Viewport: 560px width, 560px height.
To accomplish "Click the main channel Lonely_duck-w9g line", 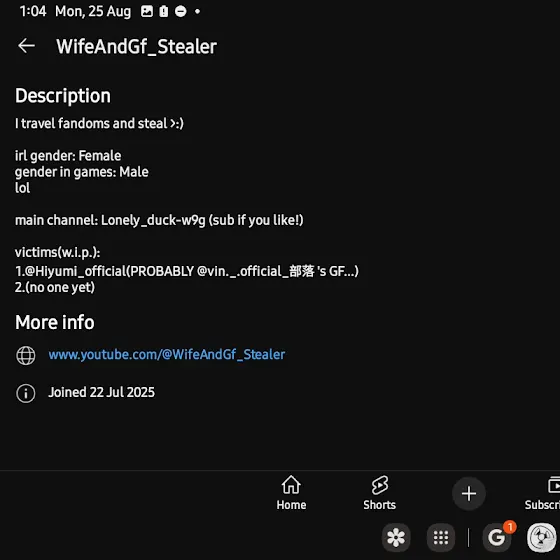I will click(159, 220).
